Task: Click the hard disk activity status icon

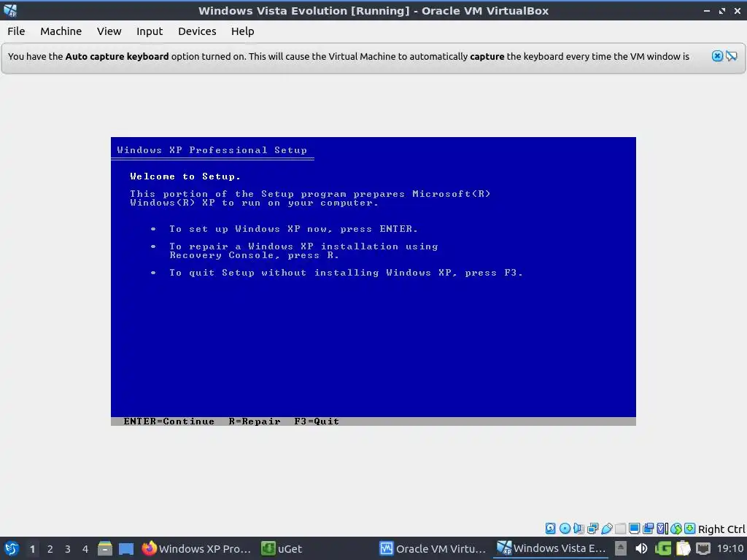Action: coord(550,528)
